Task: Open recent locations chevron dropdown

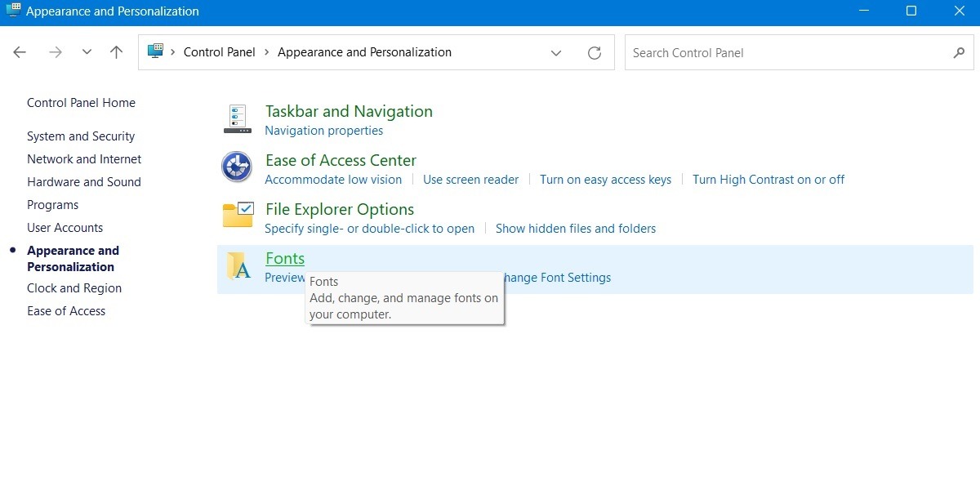Action: tap(87, 51)
